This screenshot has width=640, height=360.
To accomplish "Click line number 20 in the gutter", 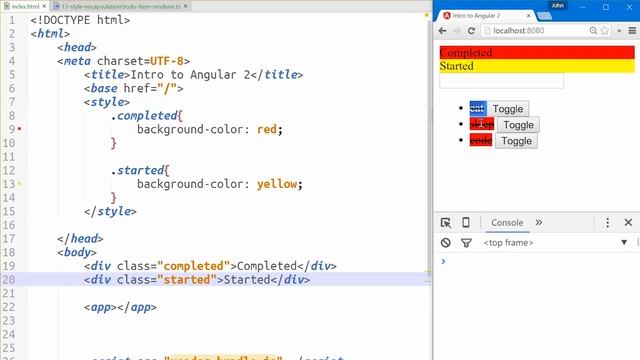I will coord(9,280).
